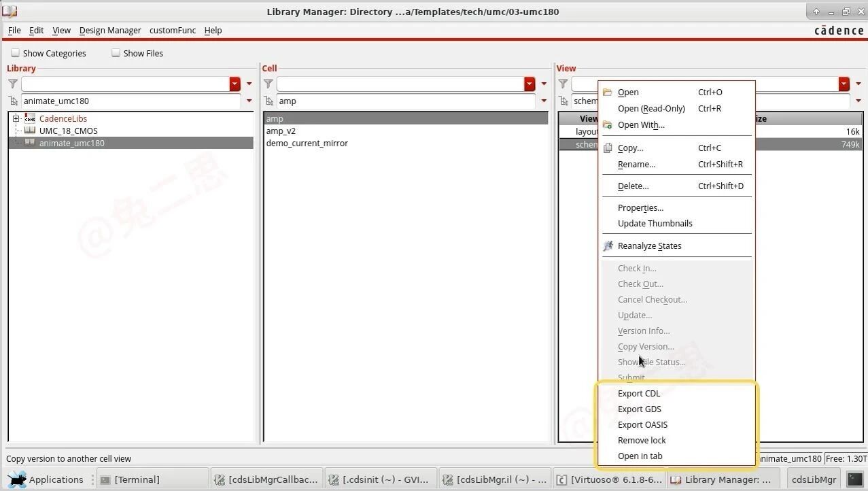Open the Cell name history arrow
This screenshot has width=868, height=491.
(544, 101)
